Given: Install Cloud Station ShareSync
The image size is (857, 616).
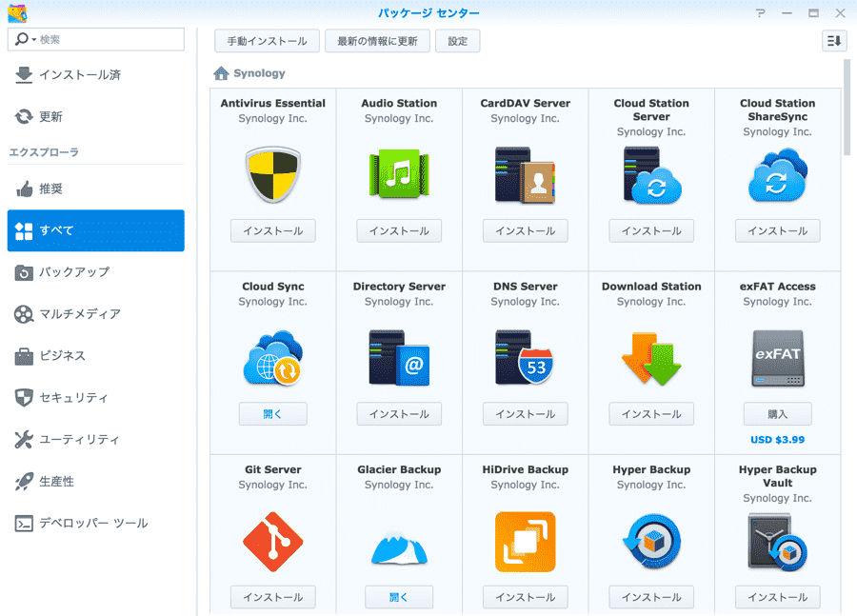Looking at the screenshot, I should pos(778,230).
